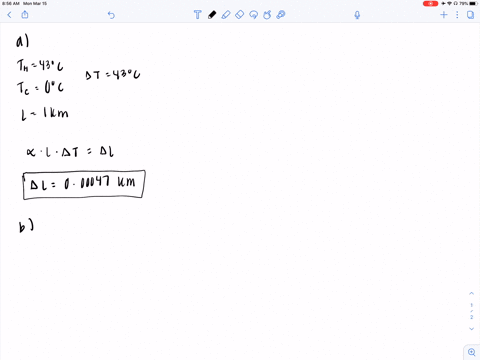
Task: Select the Text tool
Action: [x=197, y=15]
